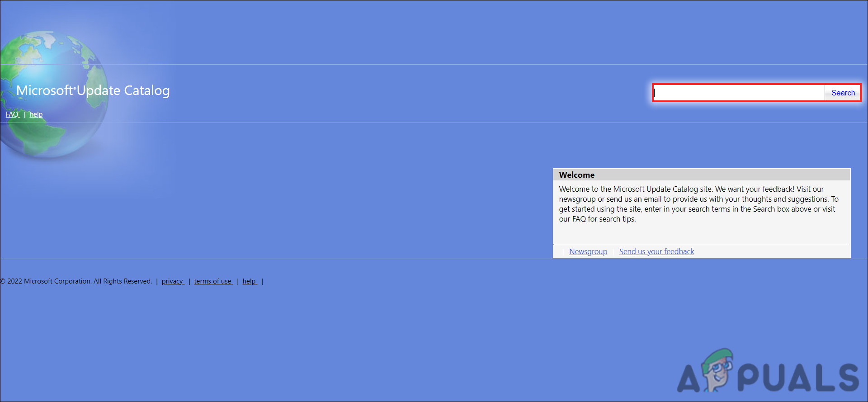
Task: Open the footer help link
Action: coord(250,281)
